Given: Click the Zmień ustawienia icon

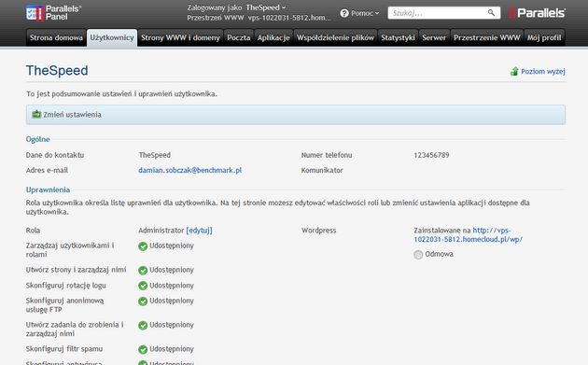Looking at the screenshot, I should coord(36,115).
